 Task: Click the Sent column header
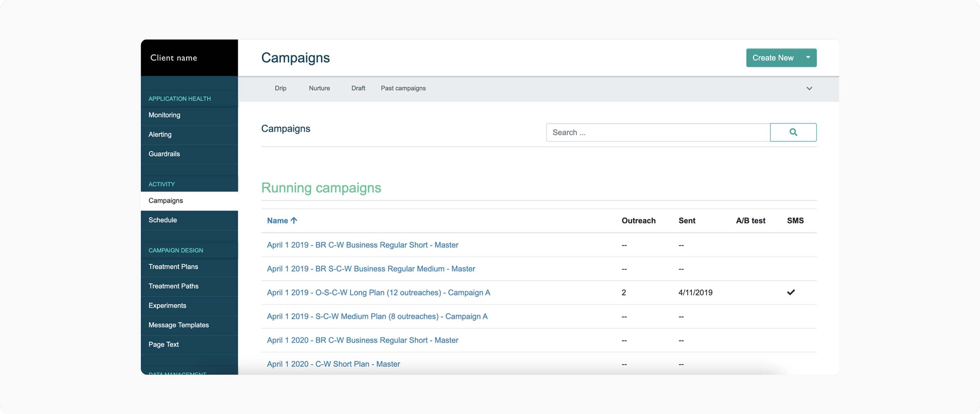[x=687, y=221]
